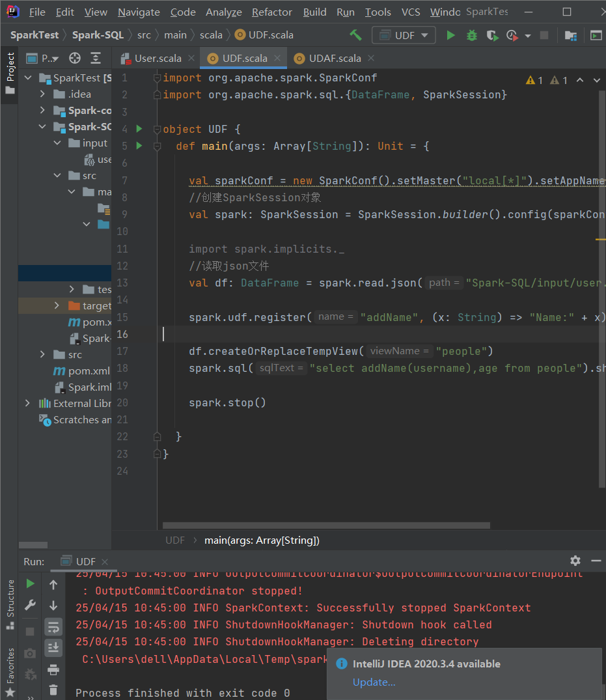Open the Structure tool window sidebar tab

tap(10, 604)
